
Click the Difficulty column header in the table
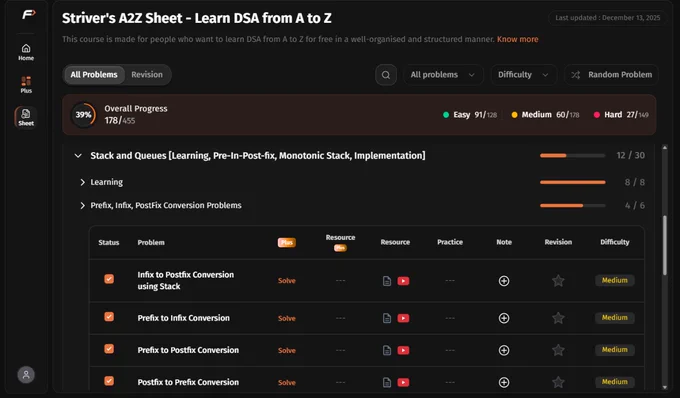pyautogui.click(x=615, y=242)
